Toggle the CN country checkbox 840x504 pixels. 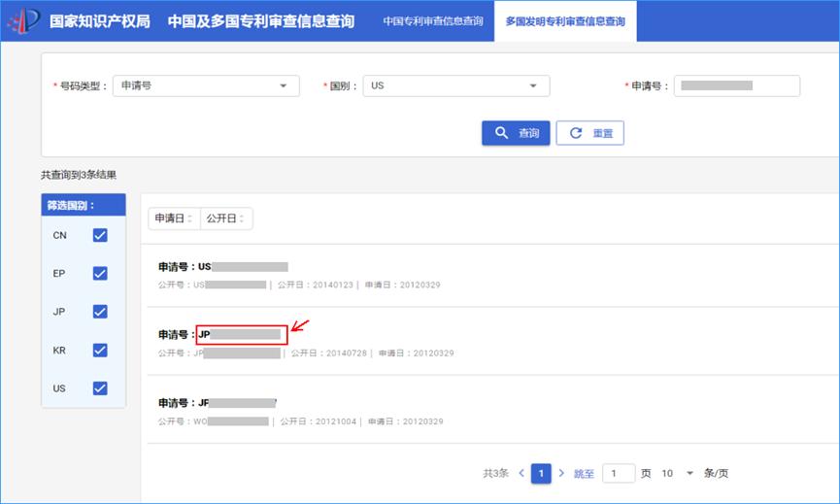click(100, 235)
